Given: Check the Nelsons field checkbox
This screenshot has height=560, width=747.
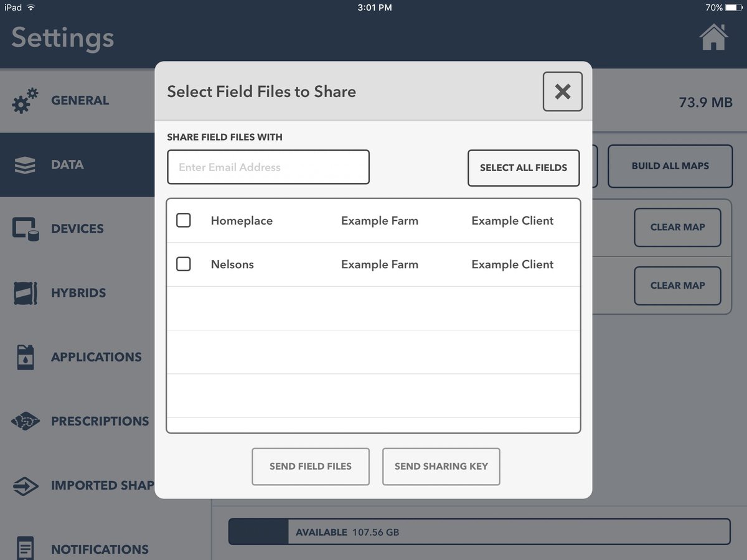Looking at the screenshot, I should 184,264.
